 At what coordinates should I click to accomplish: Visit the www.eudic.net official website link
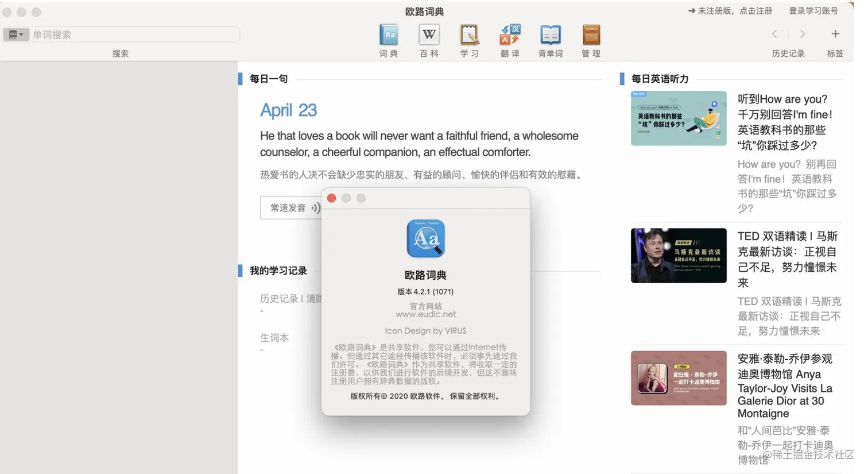[425, 314]
